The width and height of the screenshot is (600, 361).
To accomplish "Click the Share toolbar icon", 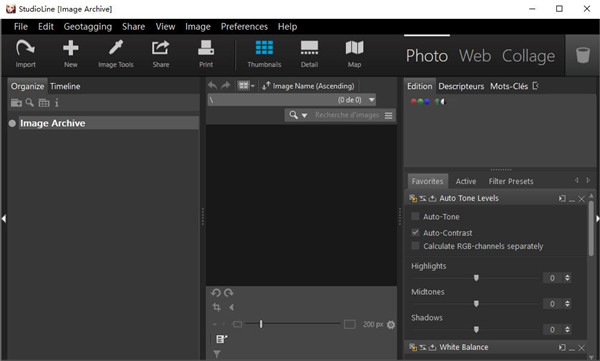I will [x=161, y=54].
